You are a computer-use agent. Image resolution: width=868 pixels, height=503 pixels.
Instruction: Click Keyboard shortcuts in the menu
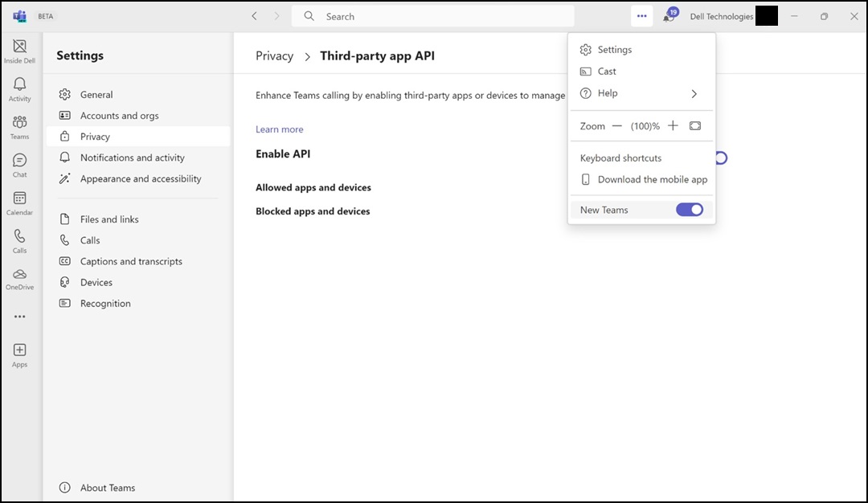(x=620, y=157)
